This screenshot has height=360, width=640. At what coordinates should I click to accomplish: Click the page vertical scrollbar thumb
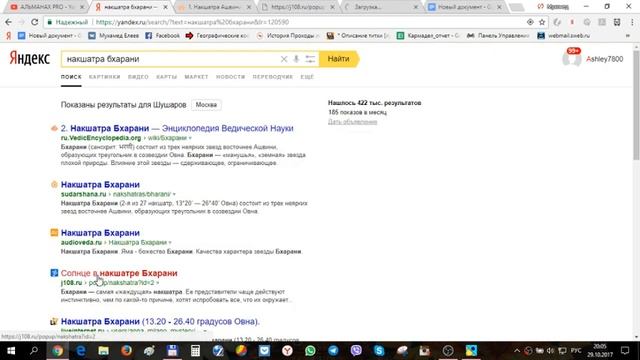pos(636,106)
